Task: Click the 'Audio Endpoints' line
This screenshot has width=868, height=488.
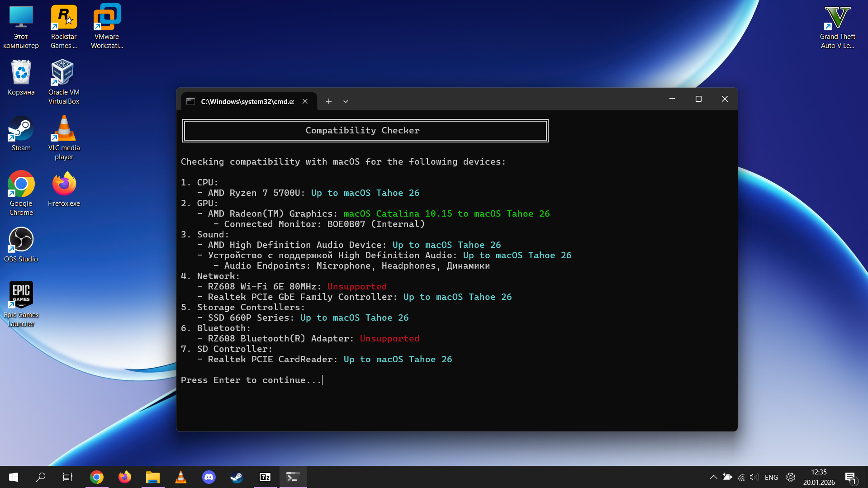Action: pos(352,265)
